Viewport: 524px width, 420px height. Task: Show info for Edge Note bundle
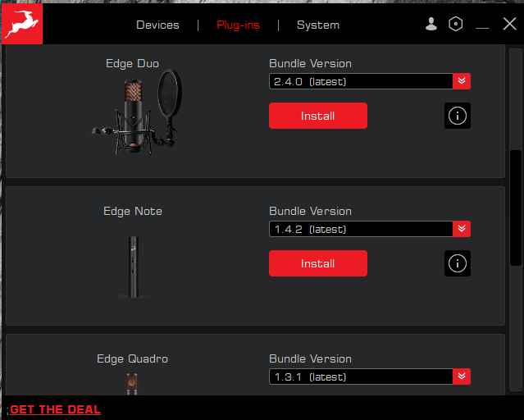click(457, 263)
